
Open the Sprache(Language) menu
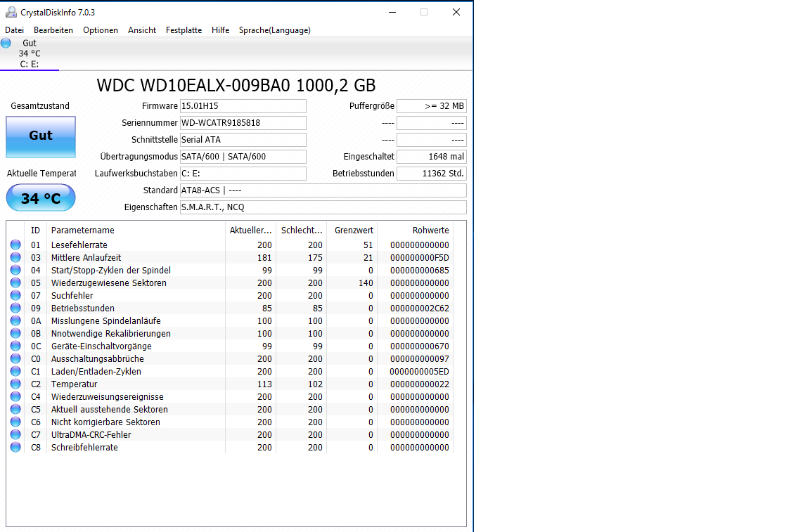(275, 30)
